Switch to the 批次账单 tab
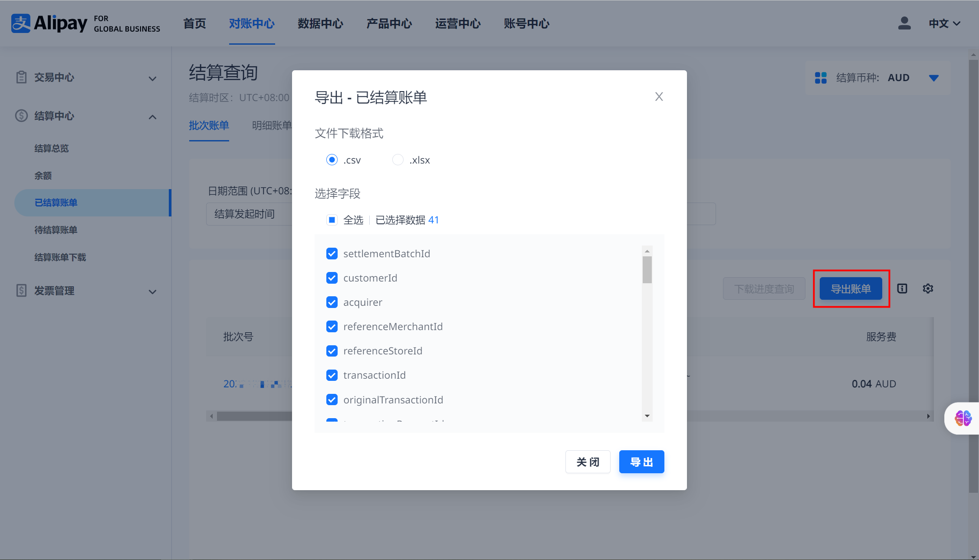This screenshot has height=560, width=979. 209,126
